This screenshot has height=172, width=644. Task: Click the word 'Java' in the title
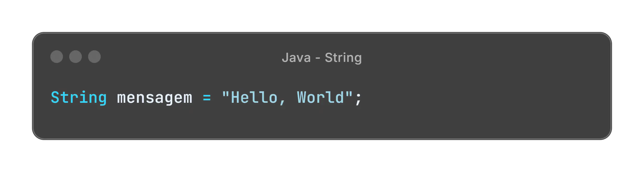pyautogui.click(x=296, y=58)
